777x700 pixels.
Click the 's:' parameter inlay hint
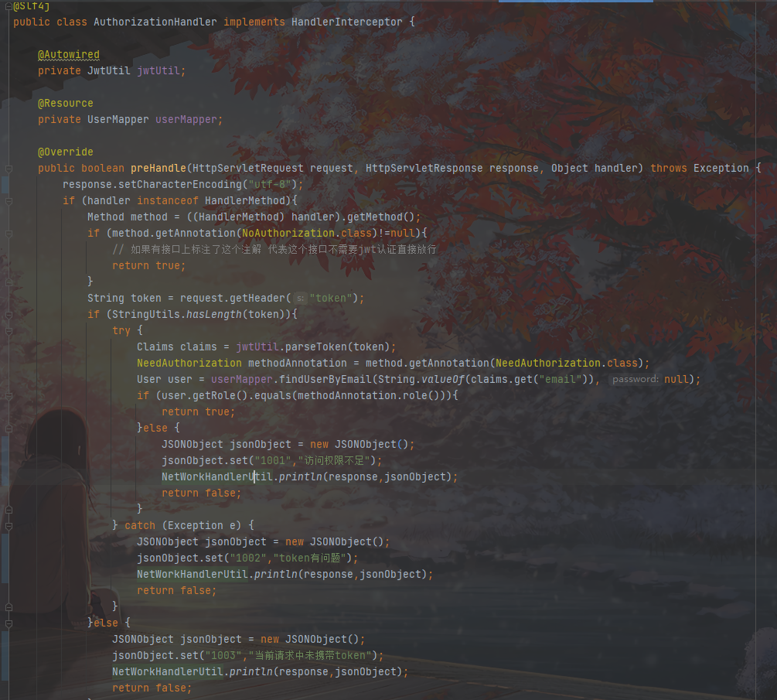point(300,299)
